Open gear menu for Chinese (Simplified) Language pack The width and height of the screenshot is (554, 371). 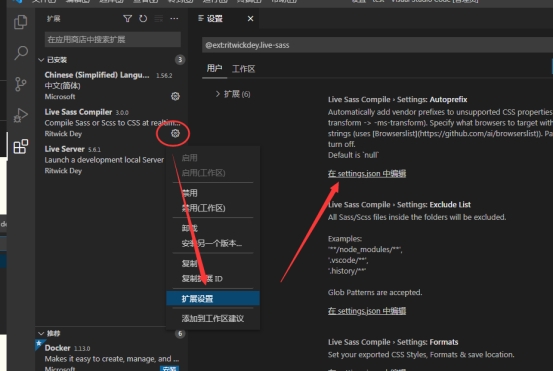(x=175, y=96)
